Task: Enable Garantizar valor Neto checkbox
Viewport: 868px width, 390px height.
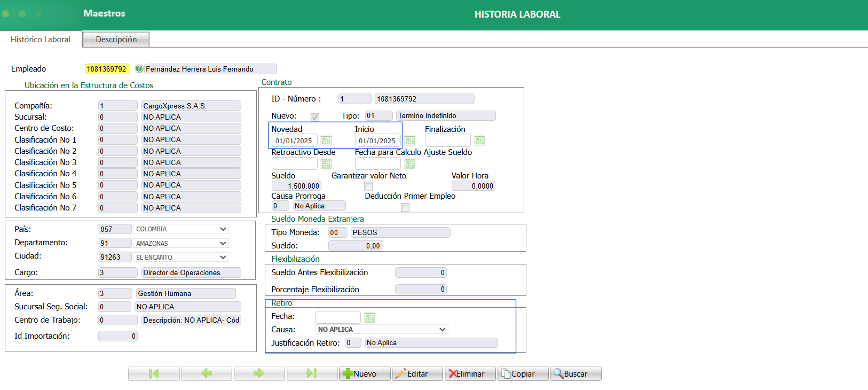Action: point(368,186)
